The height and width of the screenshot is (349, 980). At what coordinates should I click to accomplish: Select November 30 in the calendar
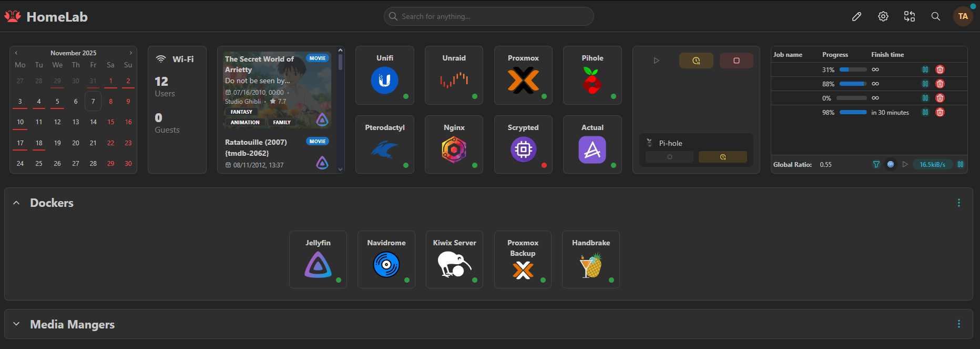pos(128,163)
